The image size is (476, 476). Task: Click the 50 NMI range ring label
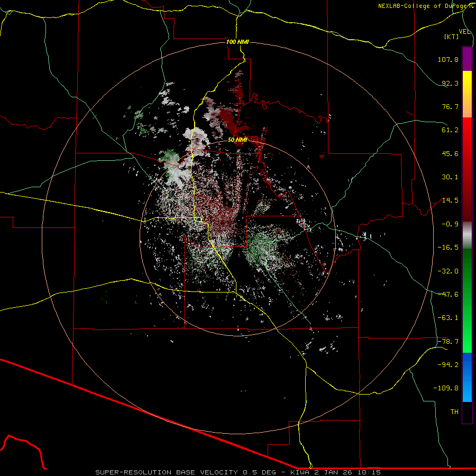tap(237, 140)
